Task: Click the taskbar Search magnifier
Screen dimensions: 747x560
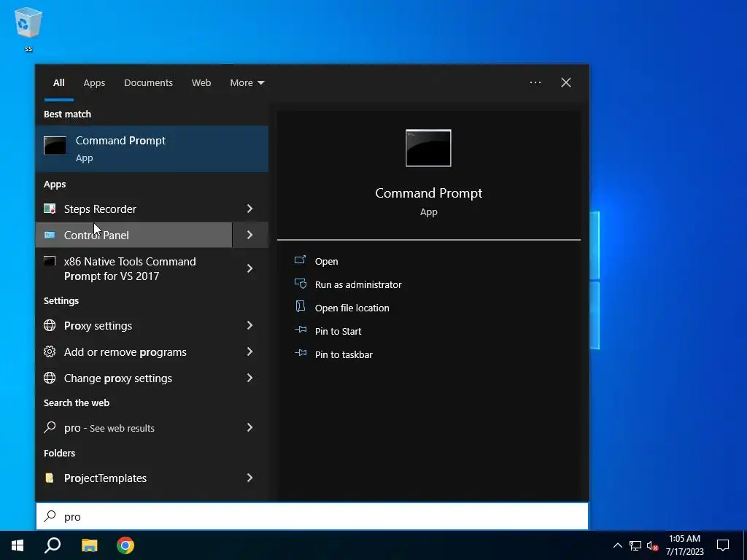Action: pos(53,545)
